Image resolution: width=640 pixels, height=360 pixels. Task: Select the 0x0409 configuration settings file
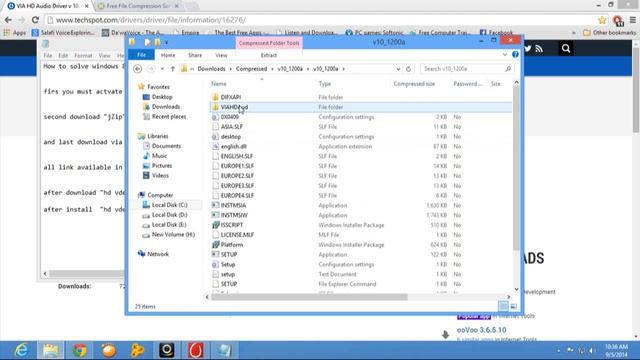pos(229,117)
